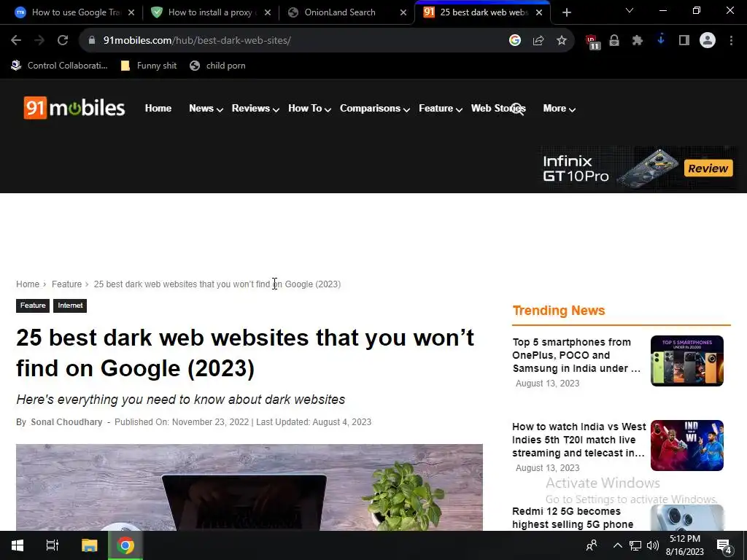Open the Extensions puzzle piece menu

click(x=638, y=41)
